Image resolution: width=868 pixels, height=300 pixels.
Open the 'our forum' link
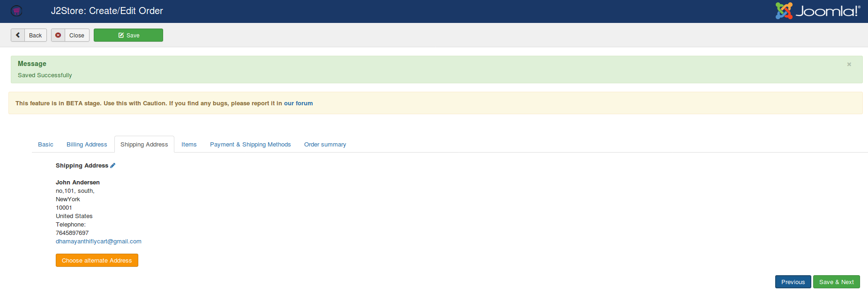point(298,103)
